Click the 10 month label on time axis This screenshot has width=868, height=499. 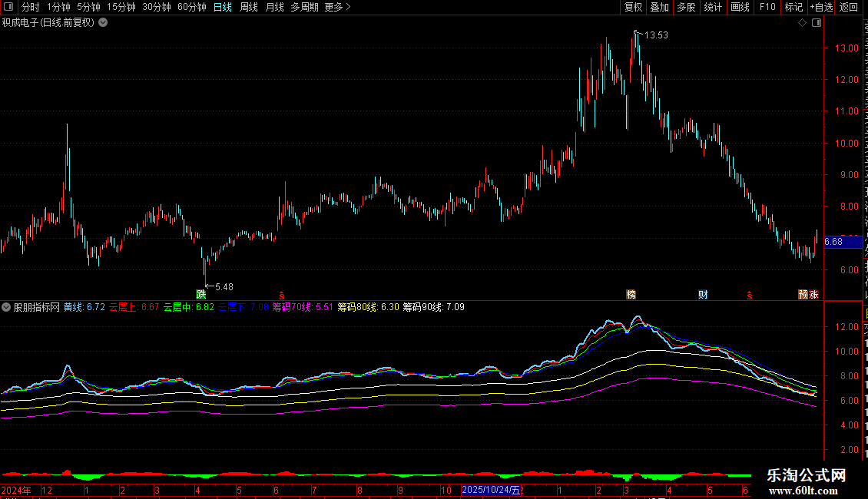(446, 490)
